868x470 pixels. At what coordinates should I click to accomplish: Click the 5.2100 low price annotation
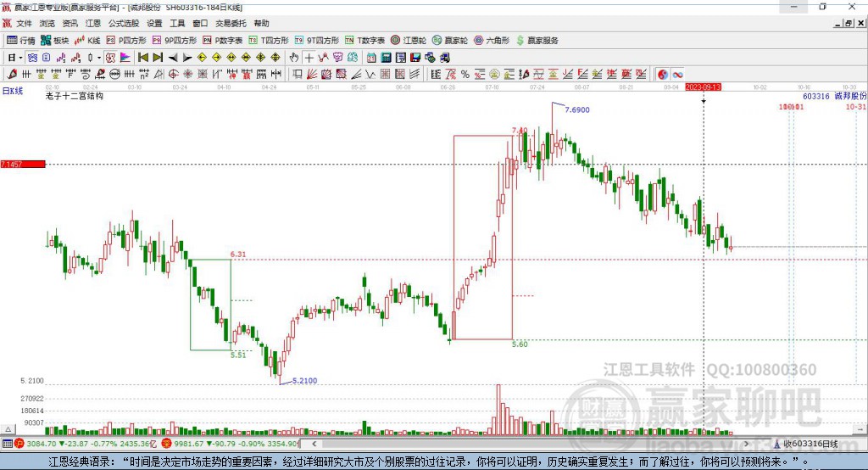304,380
